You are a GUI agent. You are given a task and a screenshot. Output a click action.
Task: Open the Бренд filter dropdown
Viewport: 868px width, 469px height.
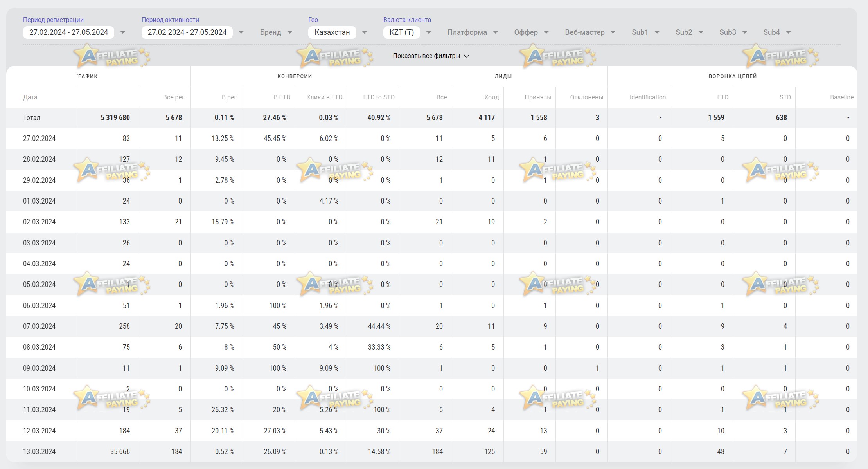pos(276,32)
